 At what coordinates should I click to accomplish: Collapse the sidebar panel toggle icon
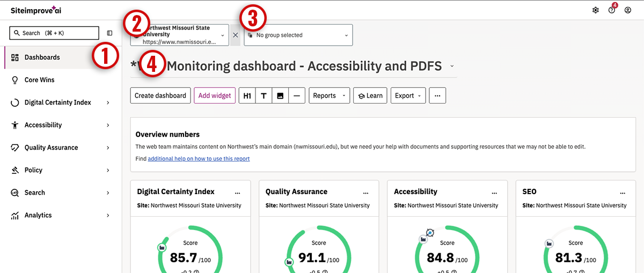click(110, 33)
